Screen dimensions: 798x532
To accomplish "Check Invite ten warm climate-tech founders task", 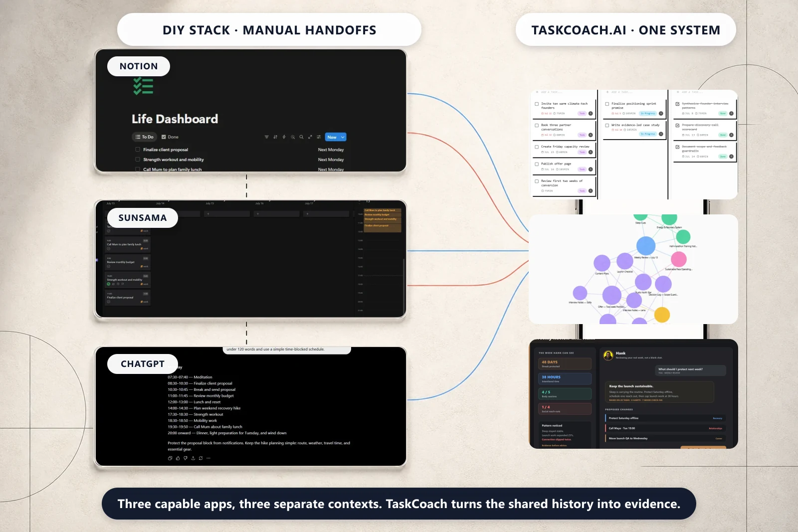I will (x=537, y=104).
